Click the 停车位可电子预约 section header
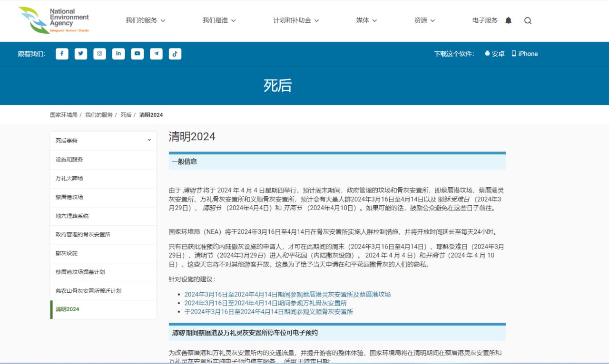The image size is (609, 364). coord(337,333)
